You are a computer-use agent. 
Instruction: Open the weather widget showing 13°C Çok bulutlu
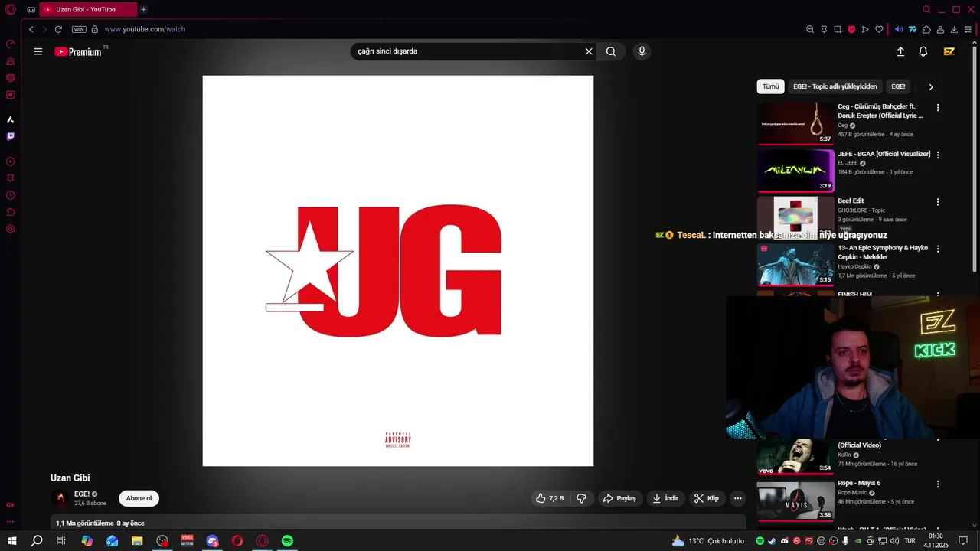[x=707, y=541]
